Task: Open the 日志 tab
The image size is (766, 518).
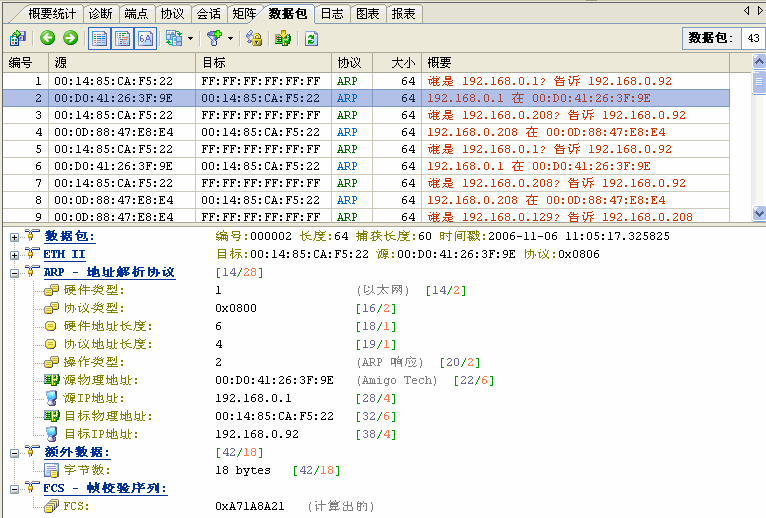Action: coord(332,14)
